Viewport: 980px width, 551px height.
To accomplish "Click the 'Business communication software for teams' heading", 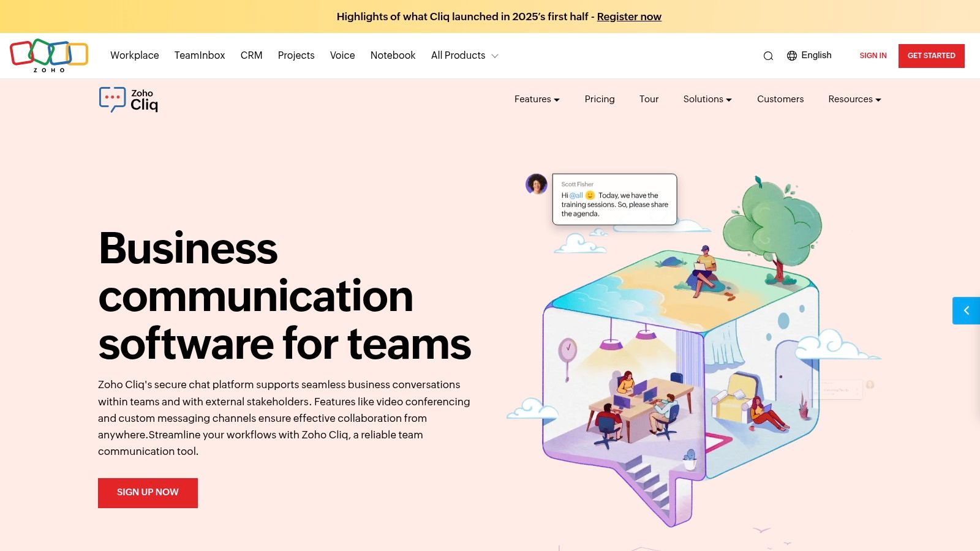I will coord(284,296).
